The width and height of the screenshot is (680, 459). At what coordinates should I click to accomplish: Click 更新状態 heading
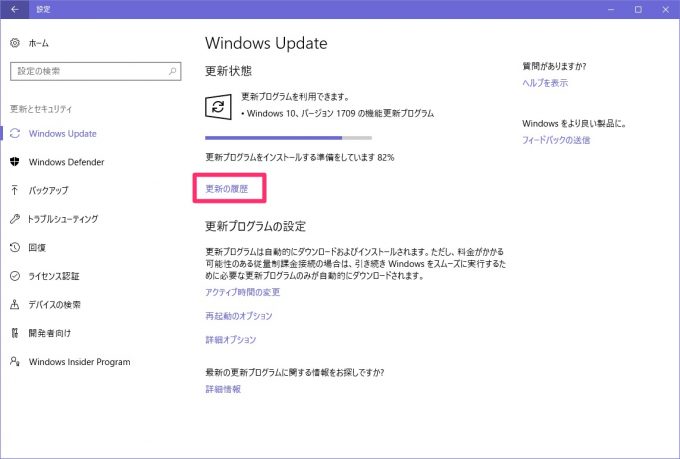coord(229,71)
